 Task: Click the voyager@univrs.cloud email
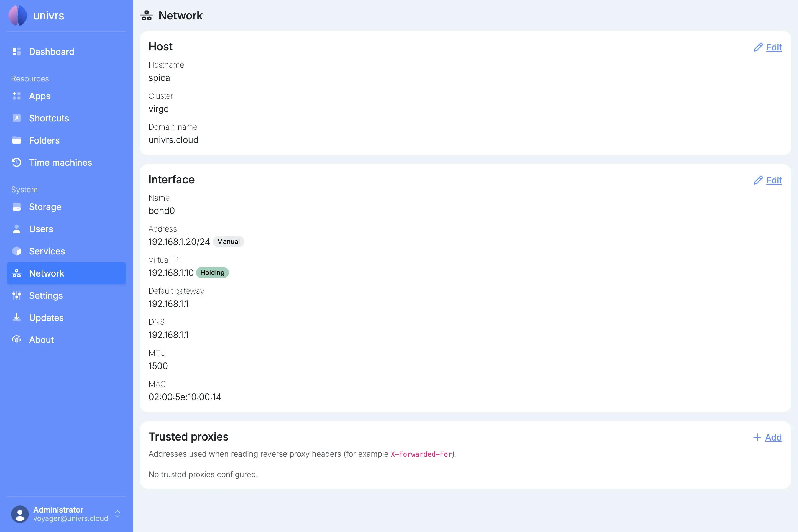[x=71, y=518]
